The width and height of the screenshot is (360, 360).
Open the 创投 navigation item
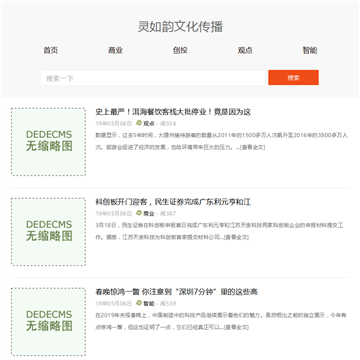pos(180,50)
